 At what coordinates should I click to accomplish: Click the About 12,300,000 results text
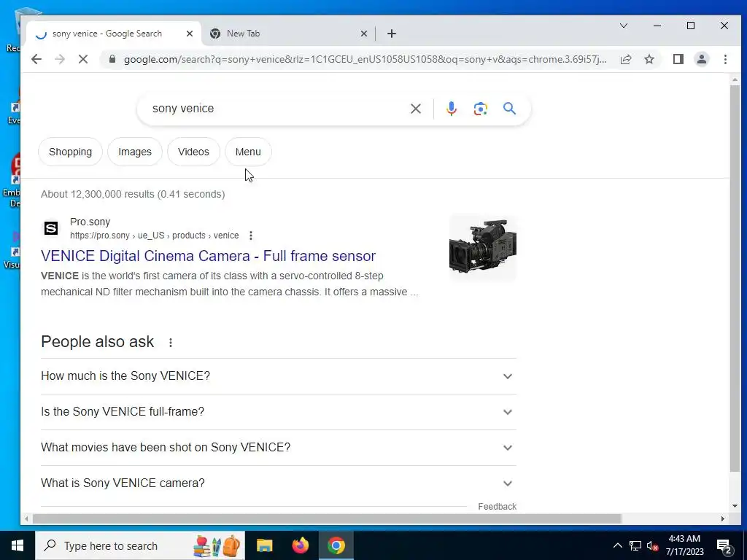click(x=133, y=194)
